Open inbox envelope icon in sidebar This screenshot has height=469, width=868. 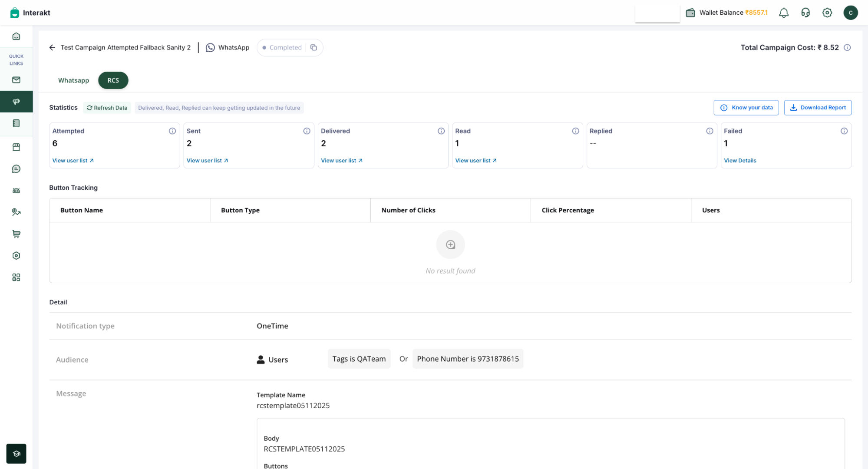tap(16, 80)
